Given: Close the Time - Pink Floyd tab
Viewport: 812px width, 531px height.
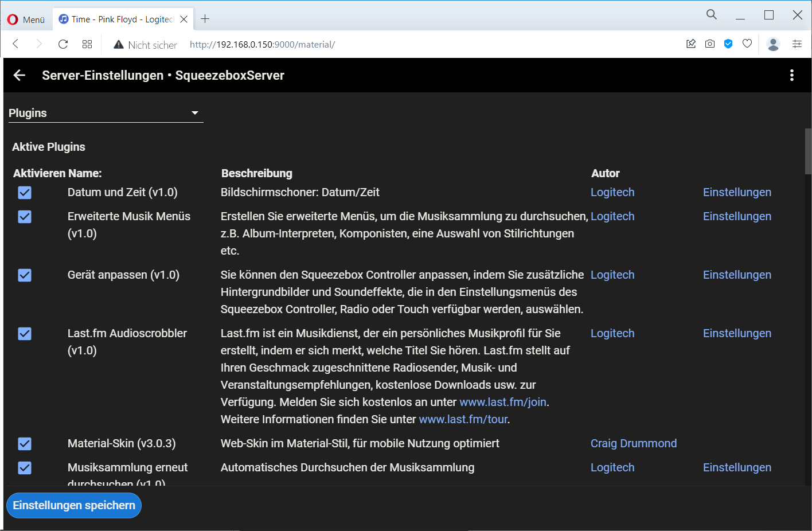Looking at the screenshot, I should tap(184, 19).
